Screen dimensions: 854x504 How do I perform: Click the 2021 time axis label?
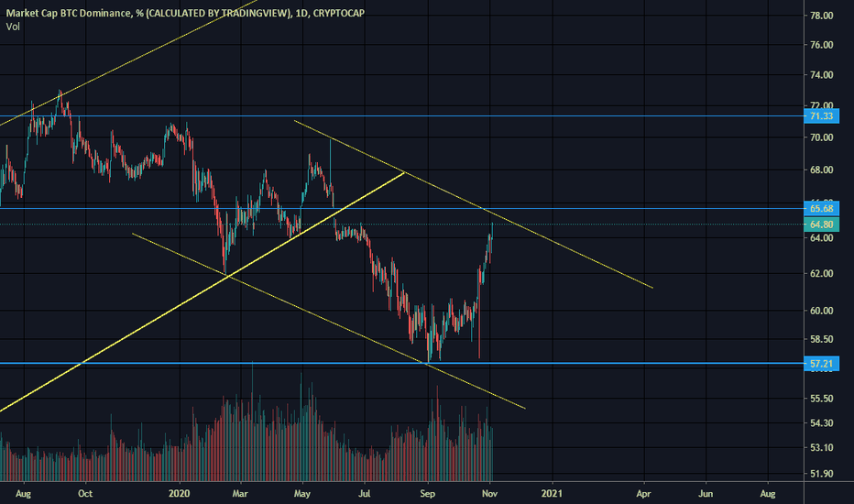click(552, 494)
